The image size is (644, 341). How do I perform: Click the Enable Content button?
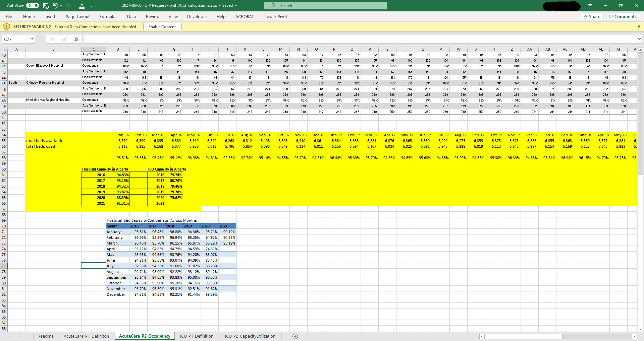click(162, 27)
